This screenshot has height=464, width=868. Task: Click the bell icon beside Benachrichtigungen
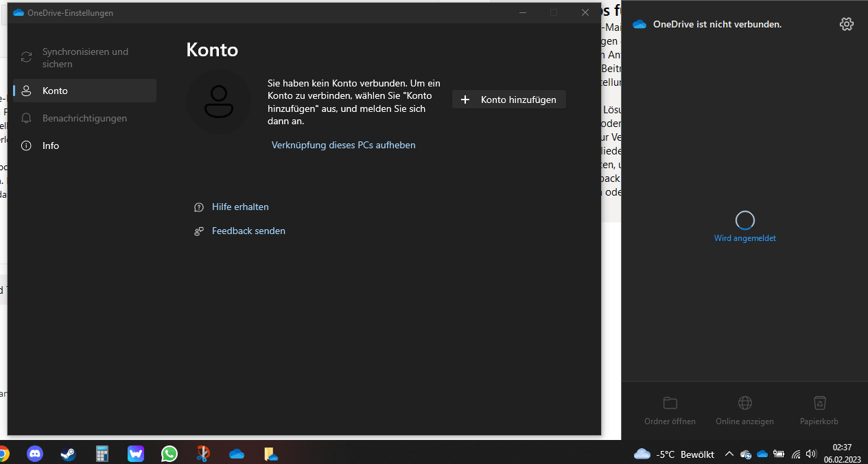point(26,118)
